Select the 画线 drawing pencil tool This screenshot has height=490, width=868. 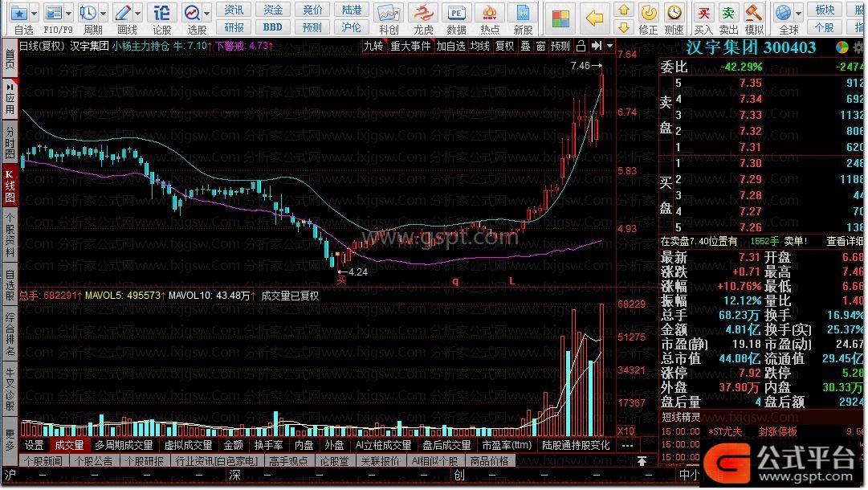(x=123, y=13)
